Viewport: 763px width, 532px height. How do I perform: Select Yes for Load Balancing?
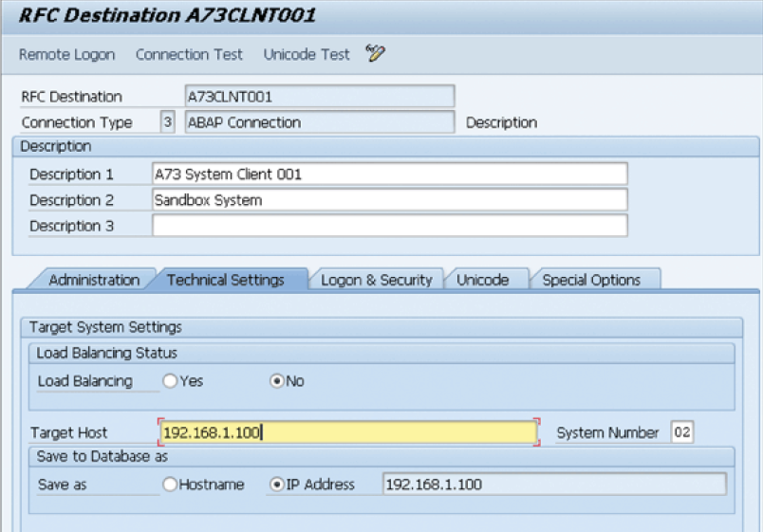pos(170,381)
